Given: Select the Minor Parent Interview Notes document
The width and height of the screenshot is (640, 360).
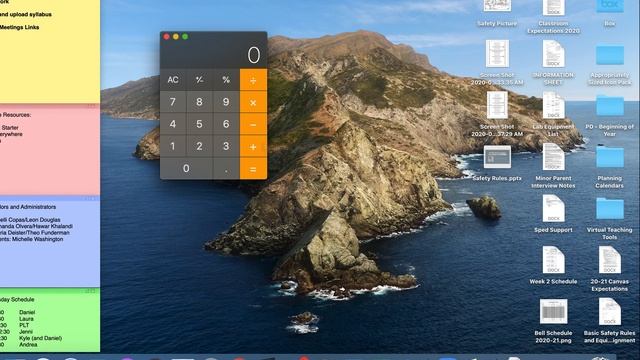Looking at the screenshot, I should 553,157.
